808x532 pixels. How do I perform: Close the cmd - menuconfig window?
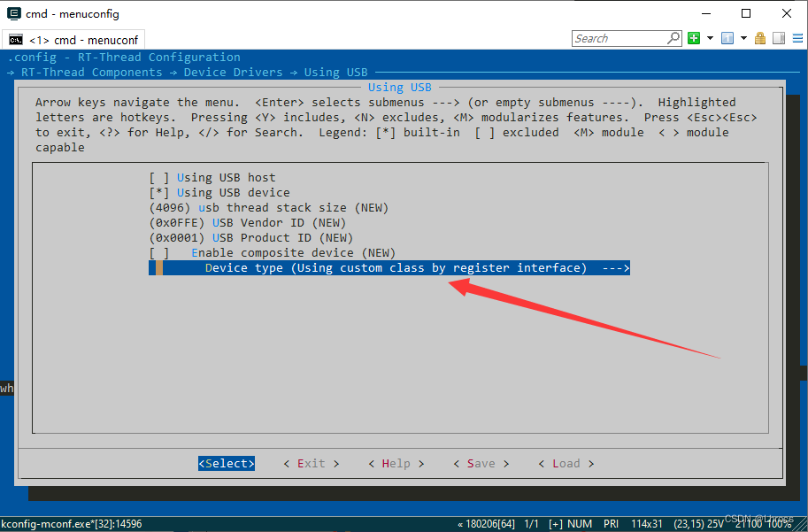[x=787, y=13]
